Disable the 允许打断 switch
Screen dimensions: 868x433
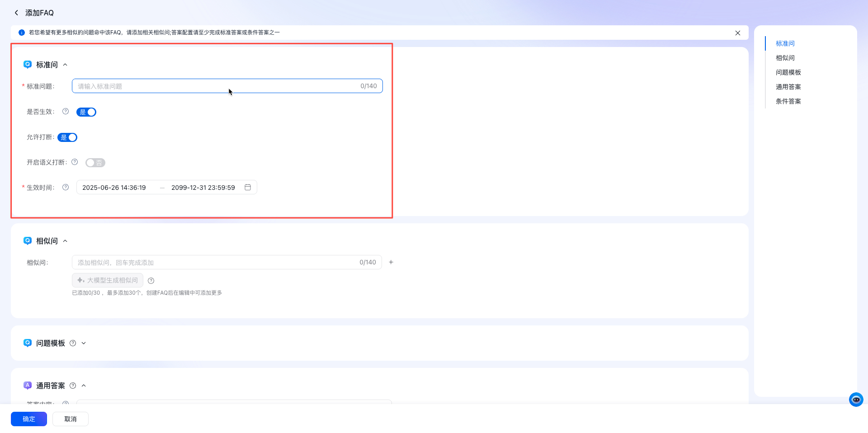(68, 137)
